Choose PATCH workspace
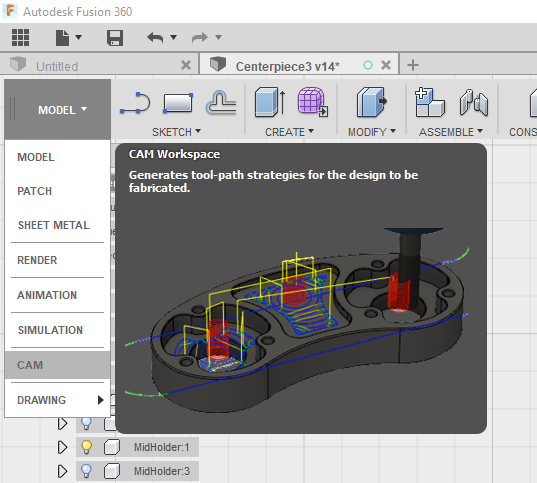This screenshot has height=483, width=537. click(x=58, y=191)
